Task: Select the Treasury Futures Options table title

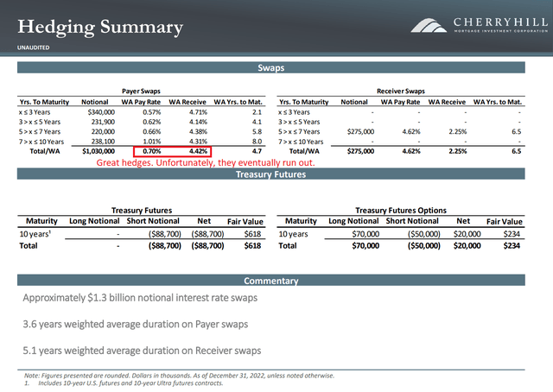Action: (x=401, y=211)
